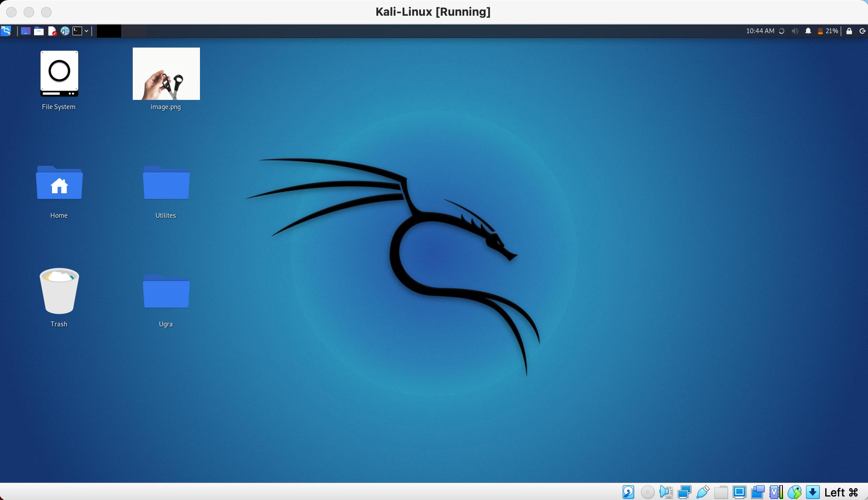Viewport: 868px width, 500px height.
Task: Close the Kali-Linux VM window
Action: click(x=11, y=12)
